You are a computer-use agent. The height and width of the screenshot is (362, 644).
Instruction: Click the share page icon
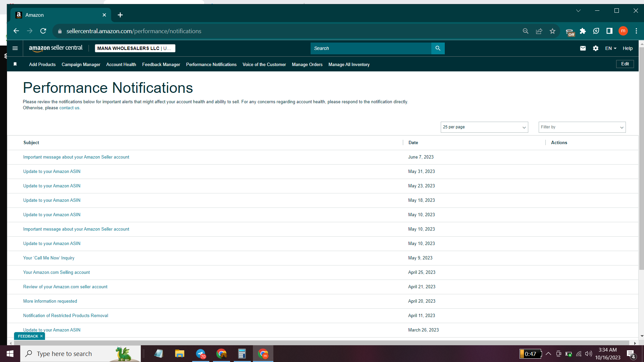pos(539,31)
